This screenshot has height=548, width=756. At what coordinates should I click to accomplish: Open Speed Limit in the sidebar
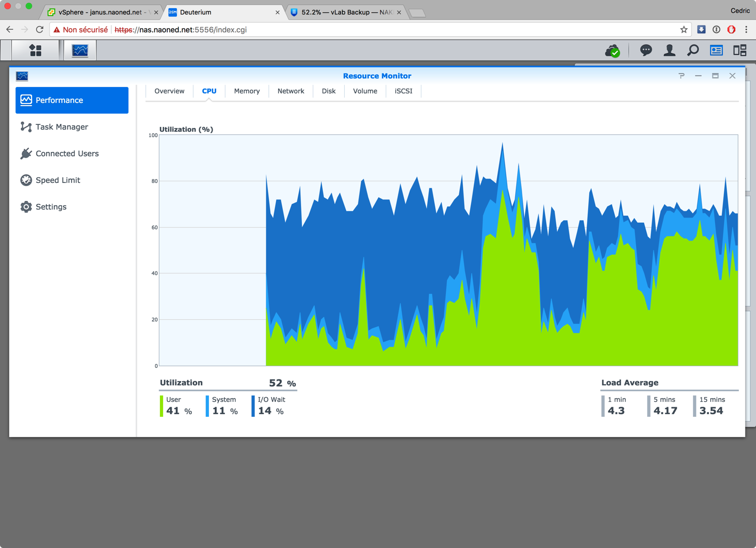click(x=58, y=180)
